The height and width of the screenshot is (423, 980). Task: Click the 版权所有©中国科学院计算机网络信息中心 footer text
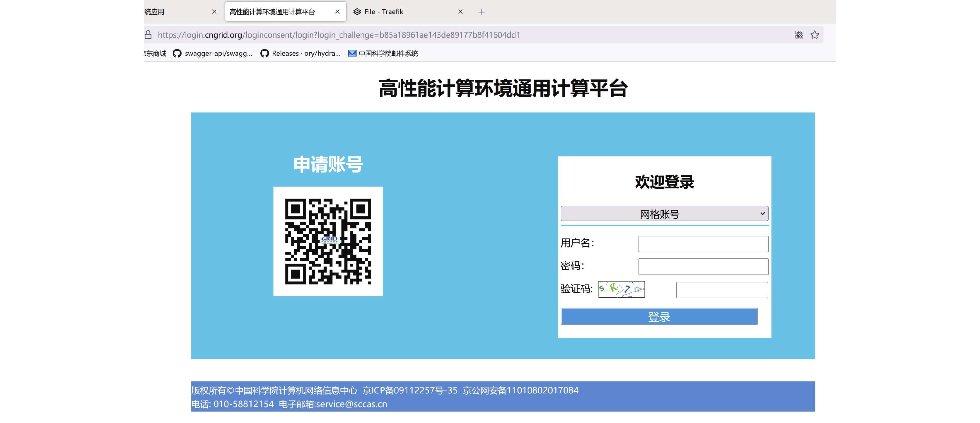click(274, 390)
